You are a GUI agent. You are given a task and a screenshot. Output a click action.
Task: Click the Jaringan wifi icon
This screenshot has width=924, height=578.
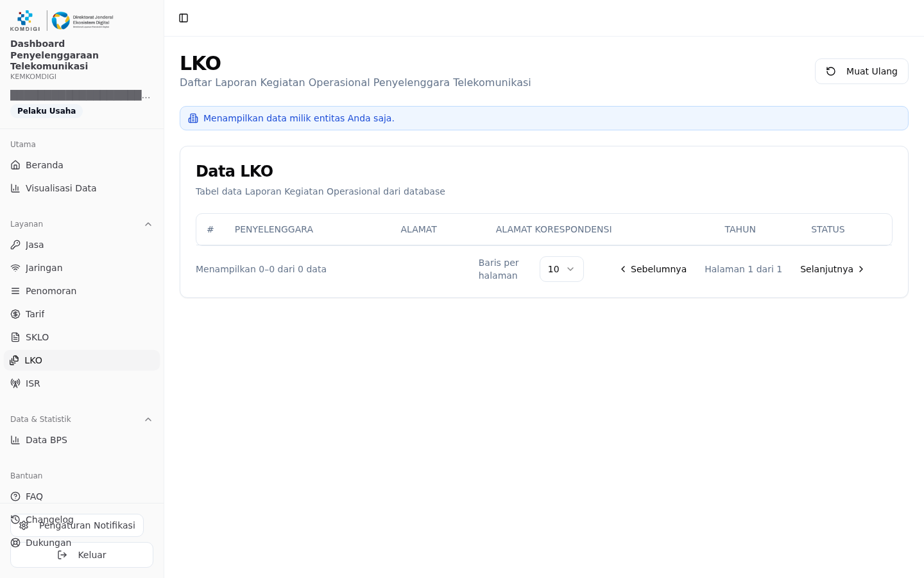click(15, 268)
